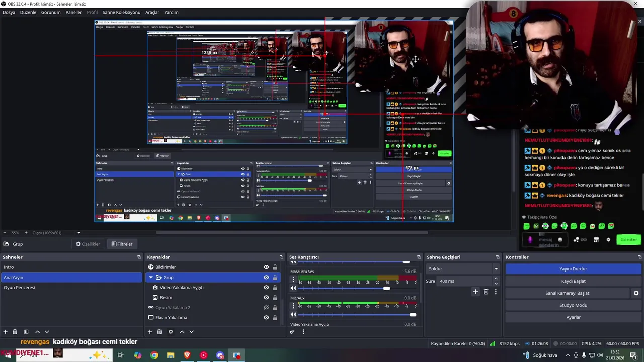The image size is (644, 362).
Task: Open the Soldur transition dropdown
Action: (462, 269)
